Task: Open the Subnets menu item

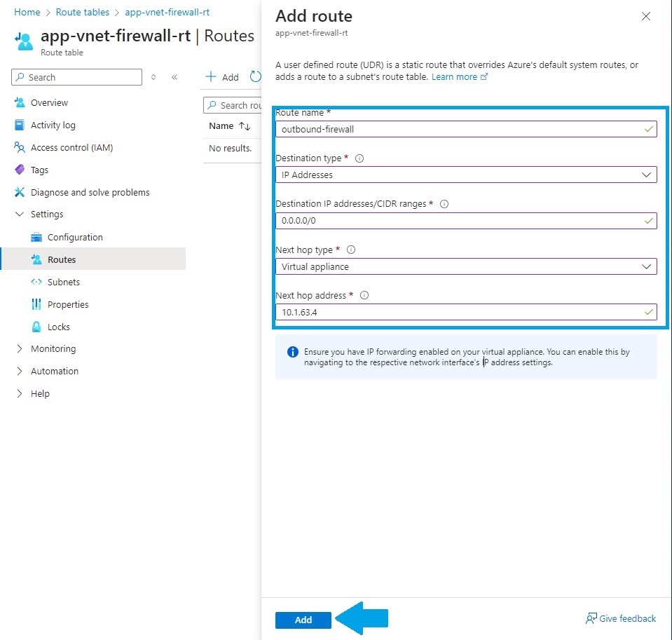Action: [63, 282]
